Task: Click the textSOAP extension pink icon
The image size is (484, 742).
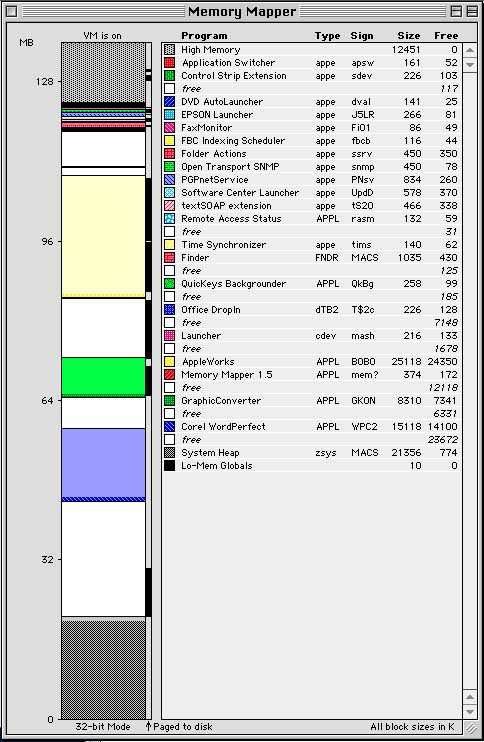Action: point(169,206)
